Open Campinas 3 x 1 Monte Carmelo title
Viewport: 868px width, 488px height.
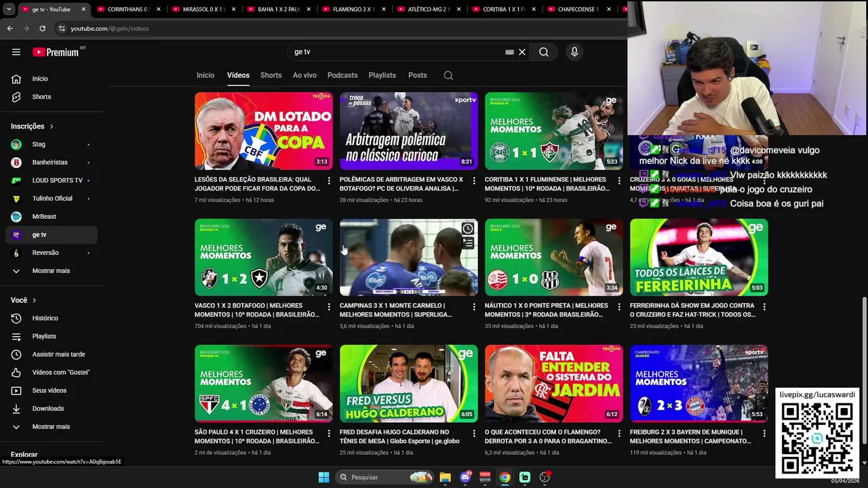(396, 310)
